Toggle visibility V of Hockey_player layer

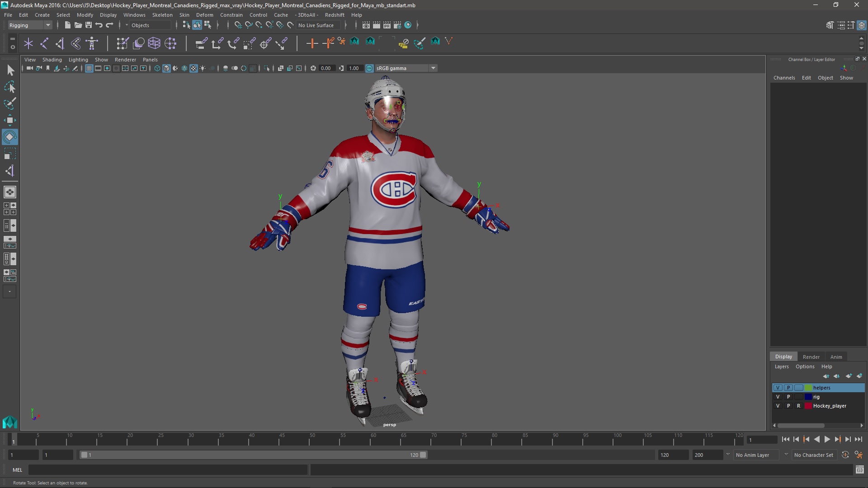click(x=778, y=406)
